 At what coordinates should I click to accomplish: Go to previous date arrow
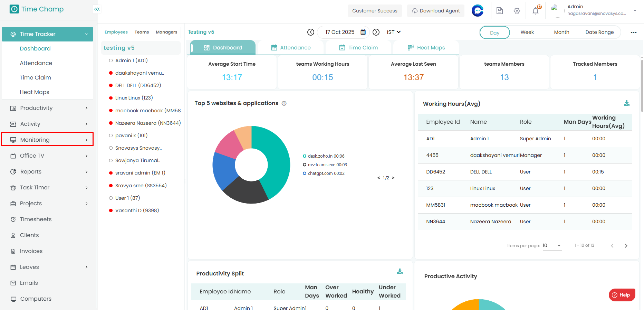pyautogui.click(x=310, y=32)
